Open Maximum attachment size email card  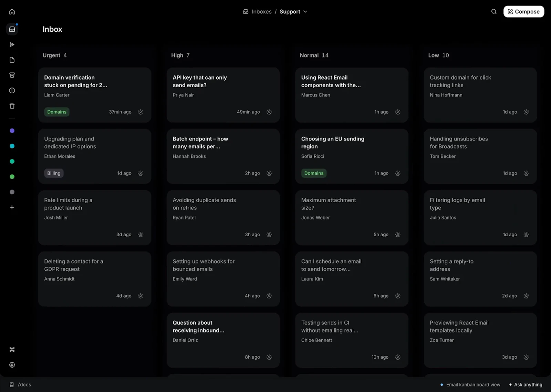tap(352, 218)
